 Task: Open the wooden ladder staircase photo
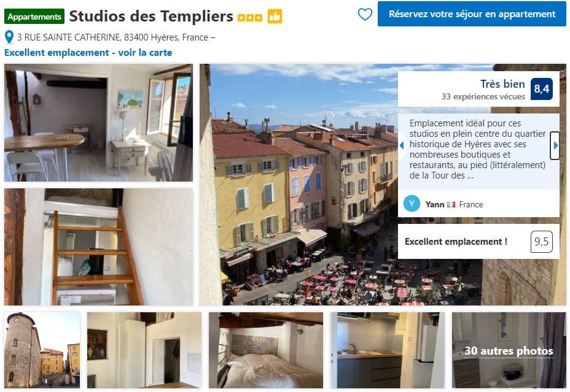click(x=98, y=247)
